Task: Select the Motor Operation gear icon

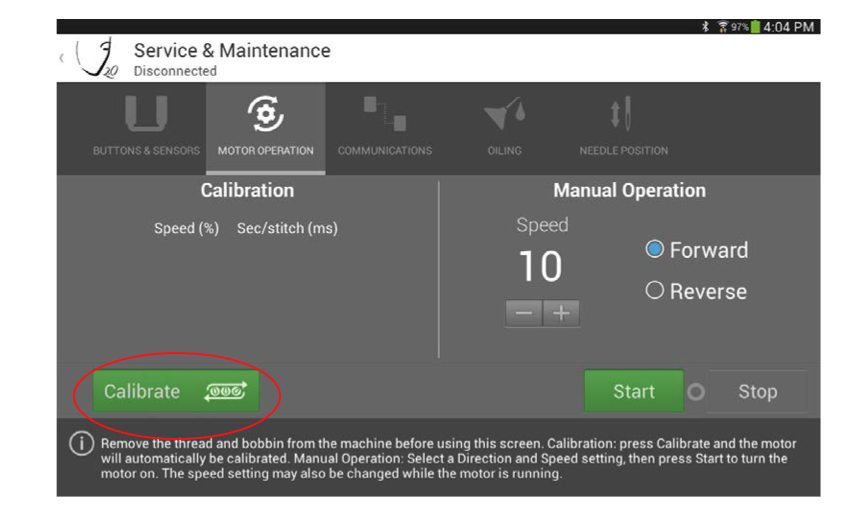Action: tap(265, 115)
